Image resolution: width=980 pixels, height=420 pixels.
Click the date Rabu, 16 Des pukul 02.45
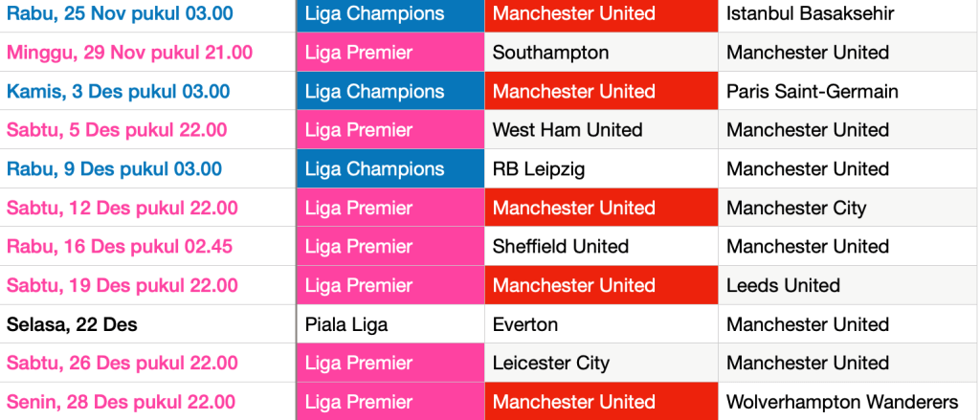[x=120, y=247]
